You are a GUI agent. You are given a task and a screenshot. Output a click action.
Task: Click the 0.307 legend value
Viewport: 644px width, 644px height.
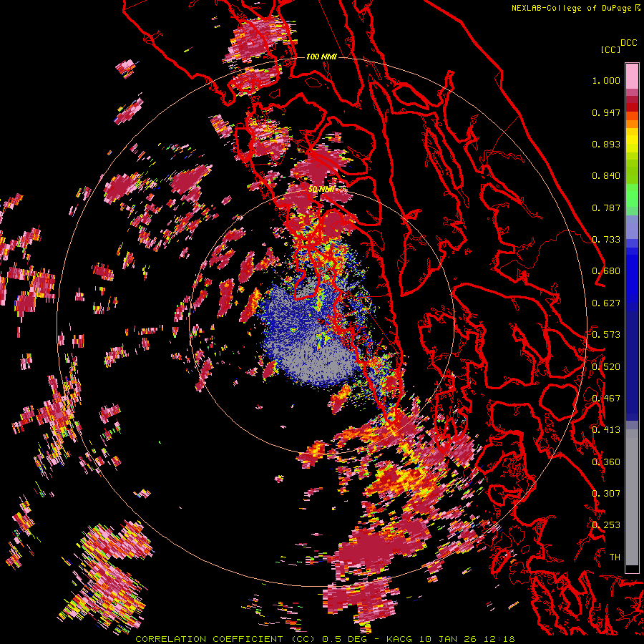[606, 493]
